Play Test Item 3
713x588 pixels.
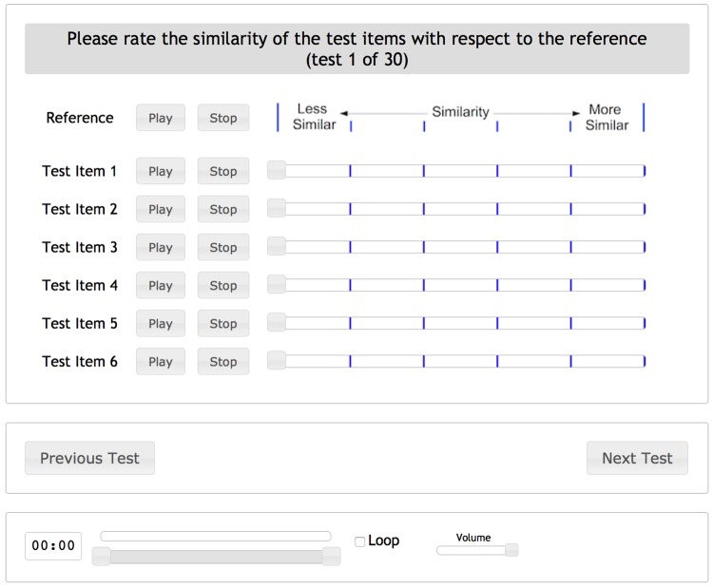point(161,247)
